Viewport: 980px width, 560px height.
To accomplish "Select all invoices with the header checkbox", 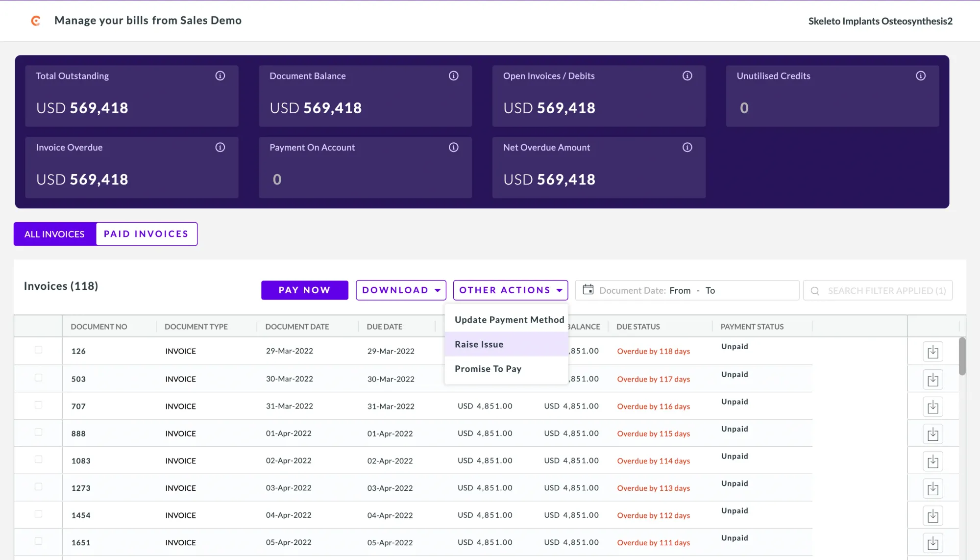I will tap(38, 326).
